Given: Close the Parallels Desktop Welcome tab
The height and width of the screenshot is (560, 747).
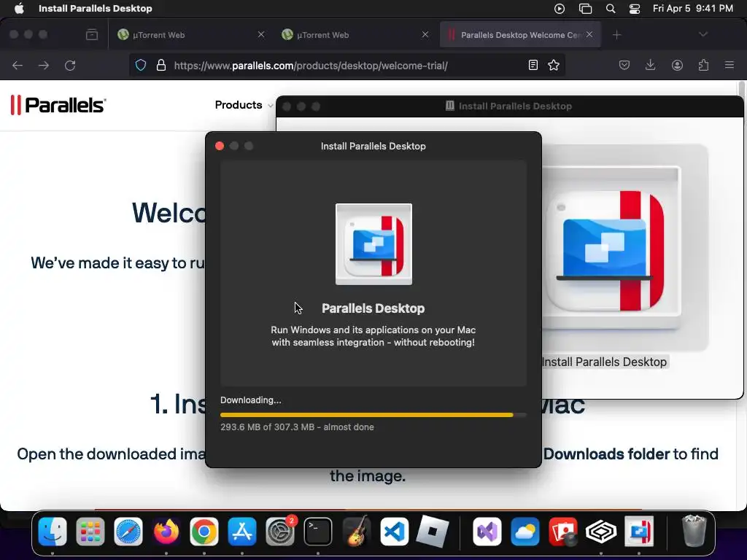Looking at the screenshot, I should click(x=589, y=35).
